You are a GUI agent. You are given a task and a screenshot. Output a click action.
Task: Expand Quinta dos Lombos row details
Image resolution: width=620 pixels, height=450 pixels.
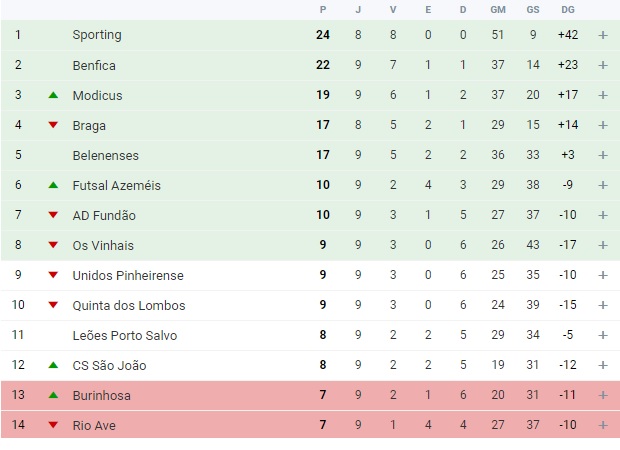(603, 305)
